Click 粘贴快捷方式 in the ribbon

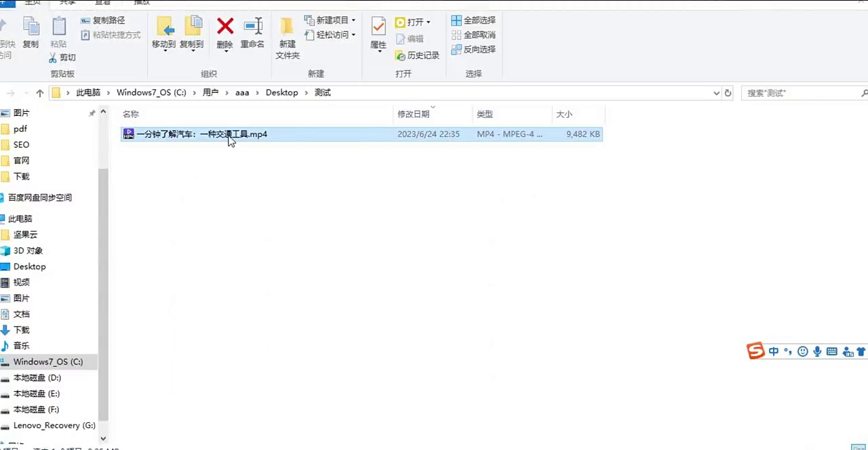(x=111, y=35)
